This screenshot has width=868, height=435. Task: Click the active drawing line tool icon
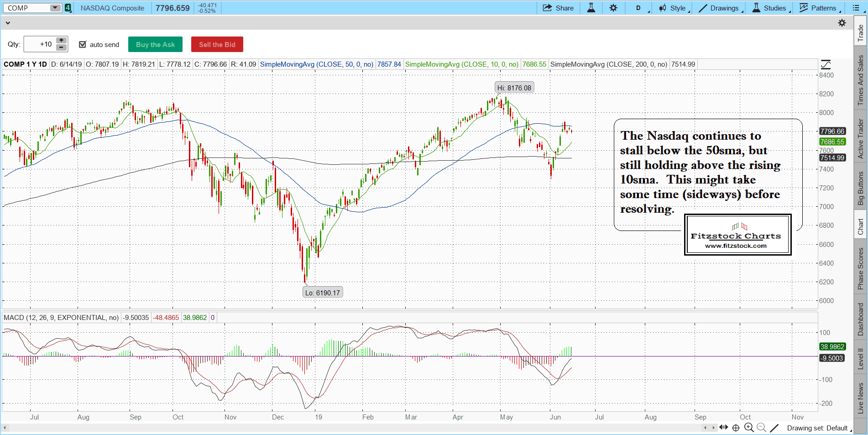774,428
